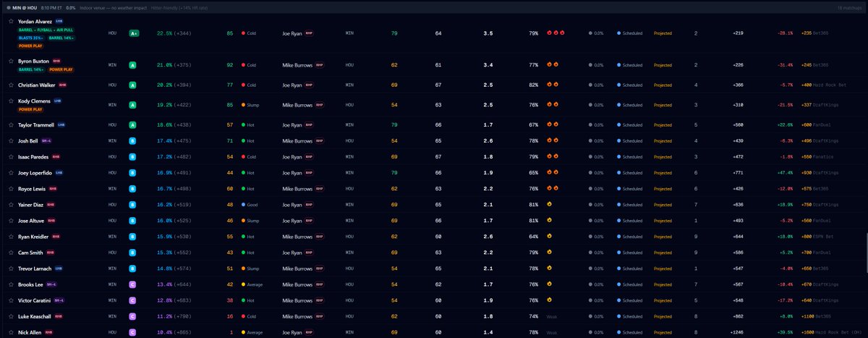Click the single fire icon in Brooks Lee's row
Screen dimensions: 868x338
(550, 284)
